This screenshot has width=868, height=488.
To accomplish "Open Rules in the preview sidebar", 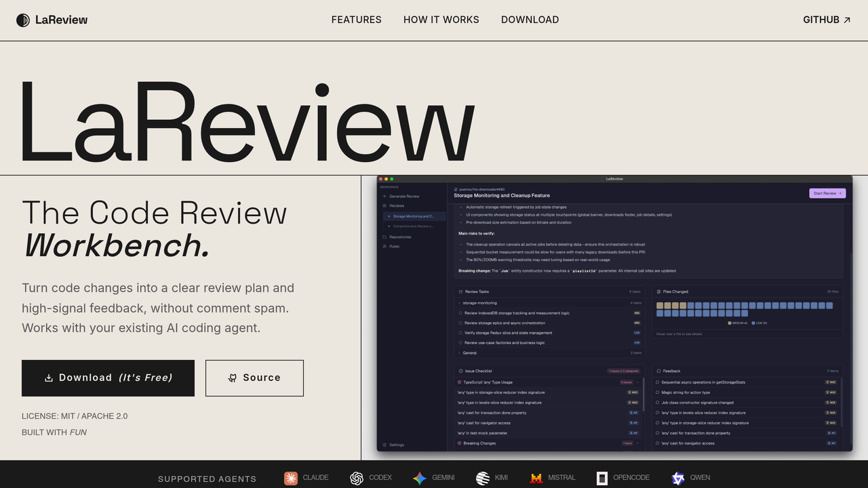I will click(x=394, y=246).
